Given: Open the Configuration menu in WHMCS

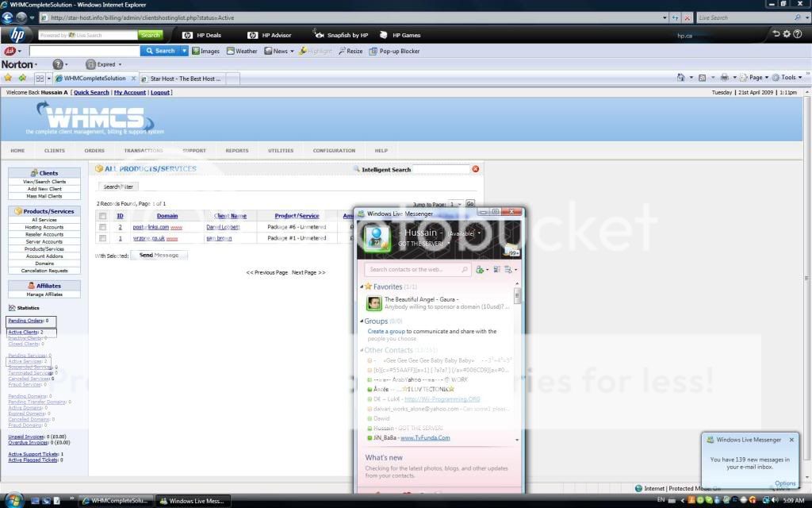Looking at the screenshot, I should (334, 151).
